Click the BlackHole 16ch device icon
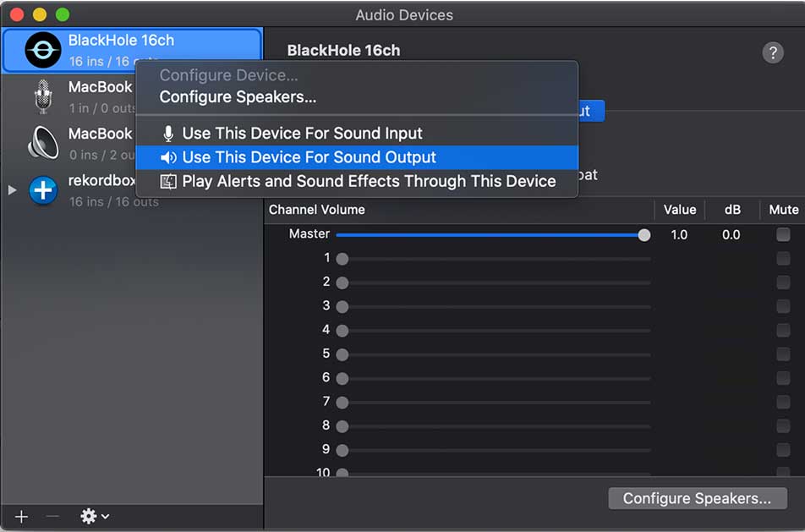805x532 pixels. (x=42, y=51)
